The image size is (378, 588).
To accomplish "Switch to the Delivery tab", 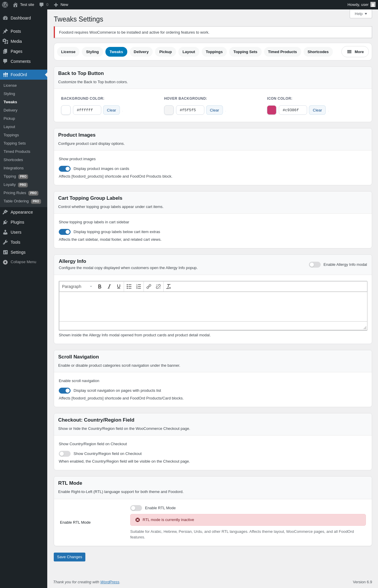I will tap(141, 52).
